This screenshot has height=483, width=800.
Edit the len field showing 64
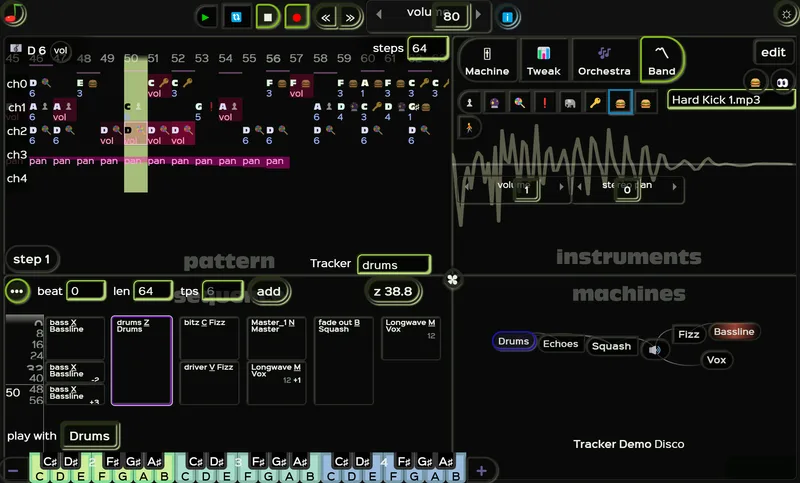click(x=153, y=291)
